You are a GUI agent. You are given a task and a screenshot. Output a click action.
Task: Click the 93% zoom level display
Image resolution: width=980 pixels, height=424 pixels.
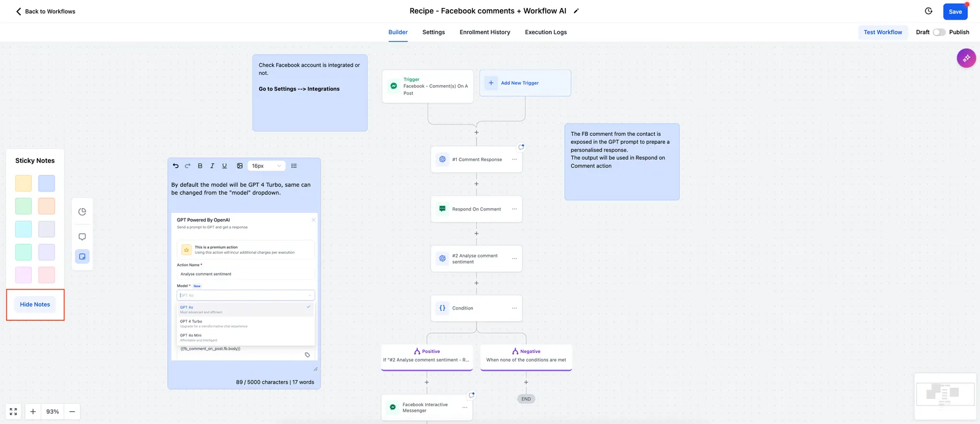(53, 412)
